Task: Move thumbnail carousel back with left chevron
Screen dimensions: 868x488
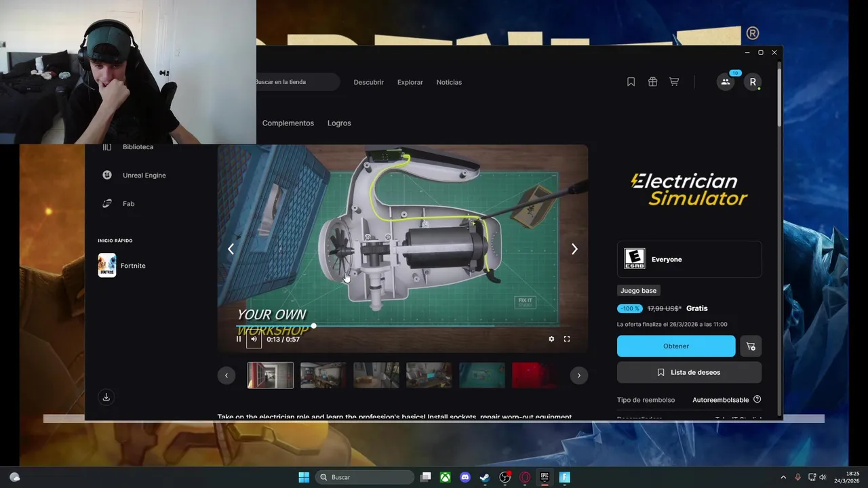Action: click(226, 375)
